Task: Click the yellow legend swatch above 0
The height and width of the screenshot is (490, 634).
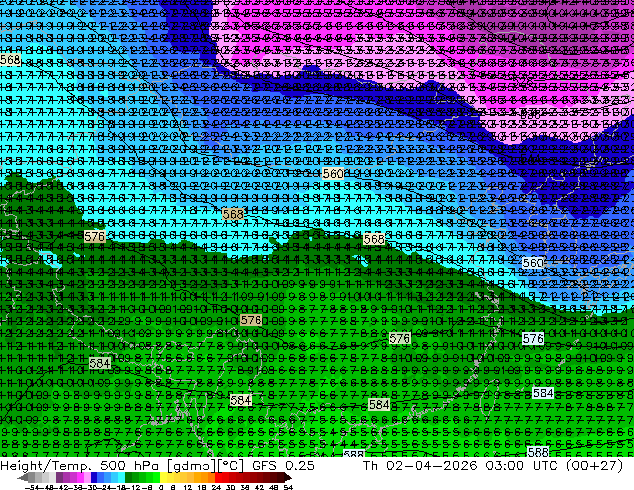Action: pos(163,478)
